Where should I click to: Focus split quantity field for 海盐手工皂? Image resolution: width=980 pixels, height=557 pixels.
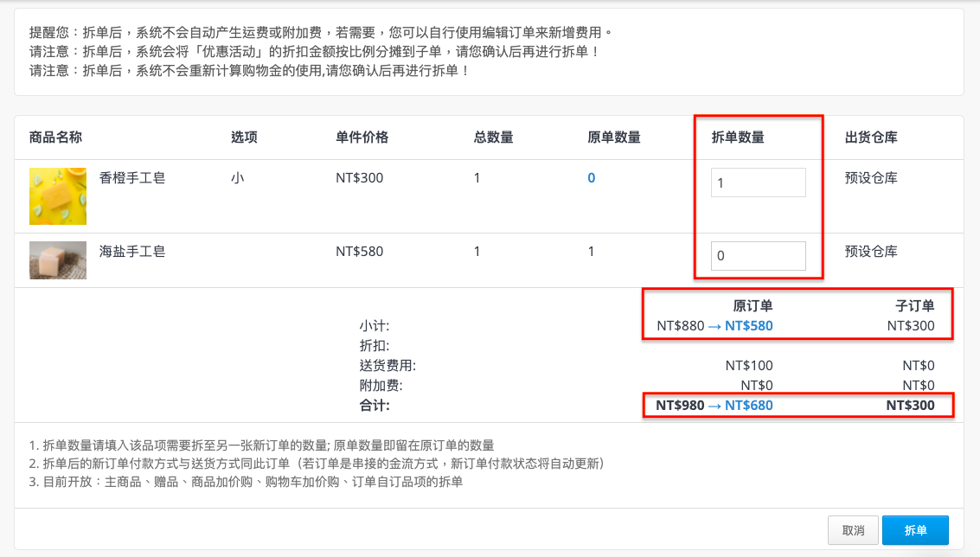(x=758, y=256)
